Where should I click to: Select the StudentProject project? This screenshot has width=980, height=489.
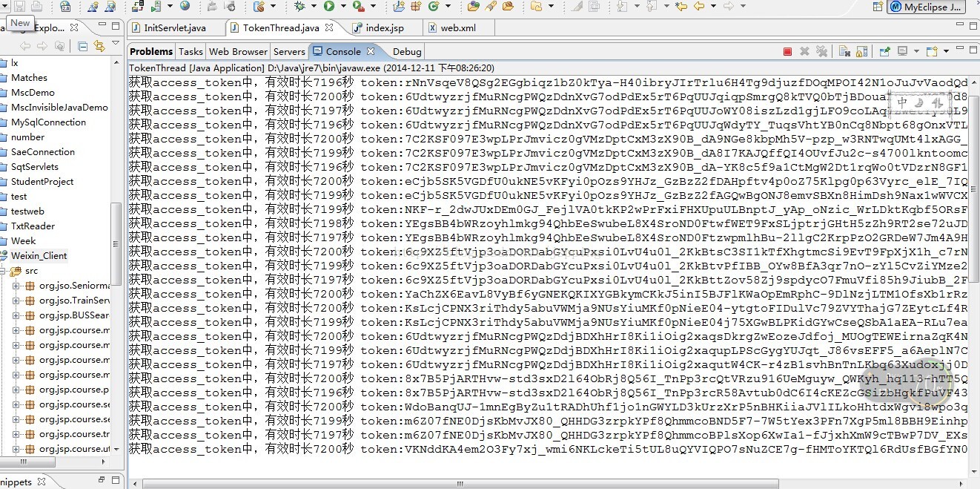point(42,182)
